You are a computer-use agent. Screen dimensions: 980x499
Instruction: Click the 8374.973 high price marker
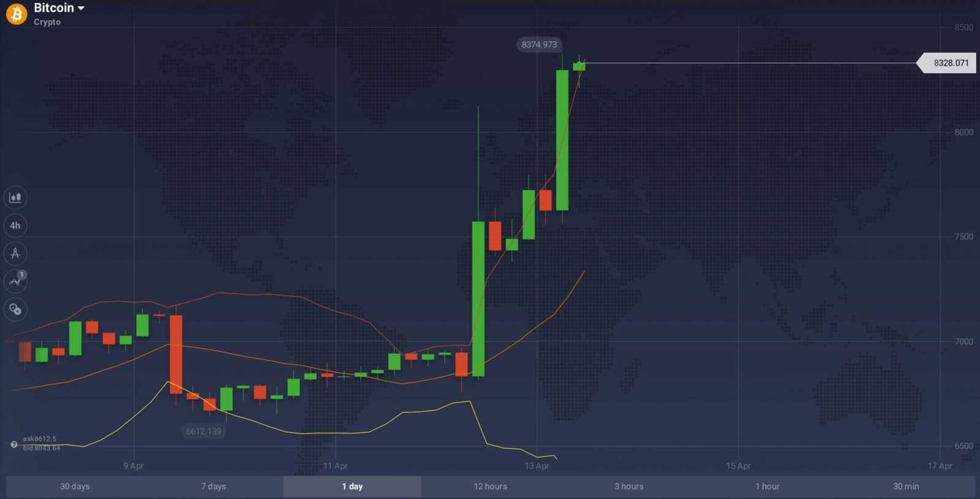point(539,45)
